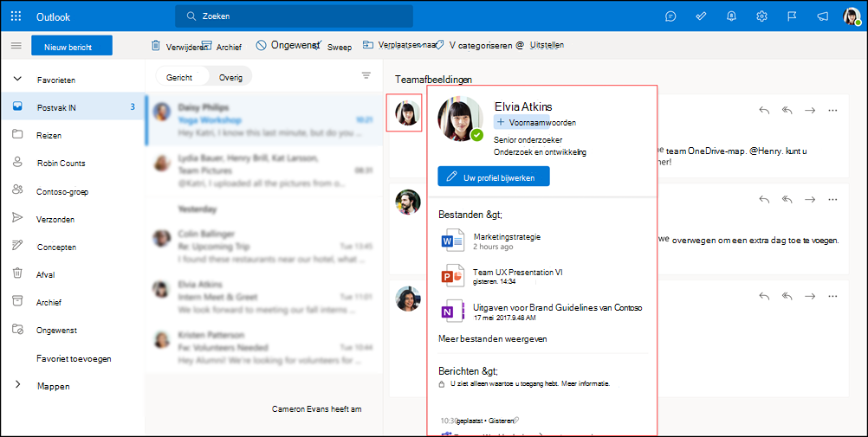Open the Team Pictures email from Lydia Bauer
This screenshot has height=437, width=868.
click(264, 170)
